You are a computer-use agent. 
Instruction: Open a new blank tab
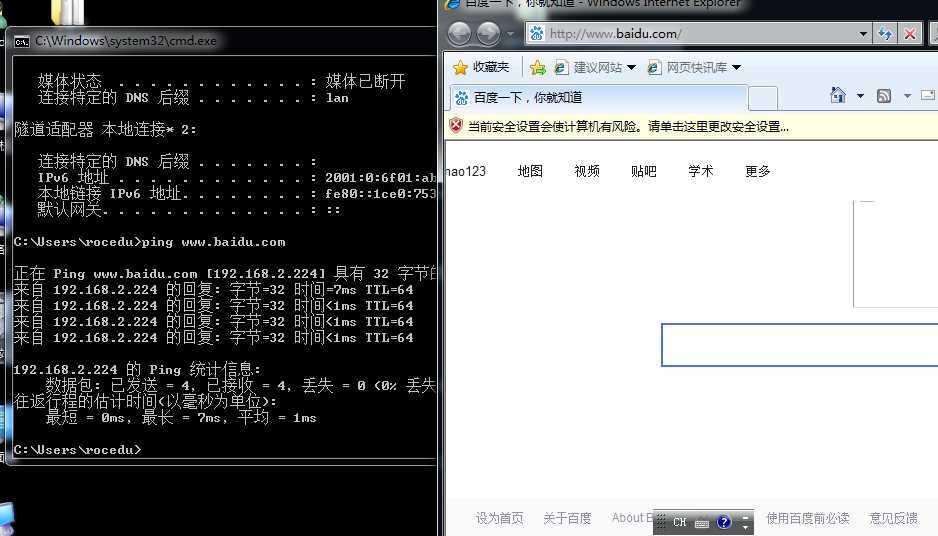click(x=763, y=98)
